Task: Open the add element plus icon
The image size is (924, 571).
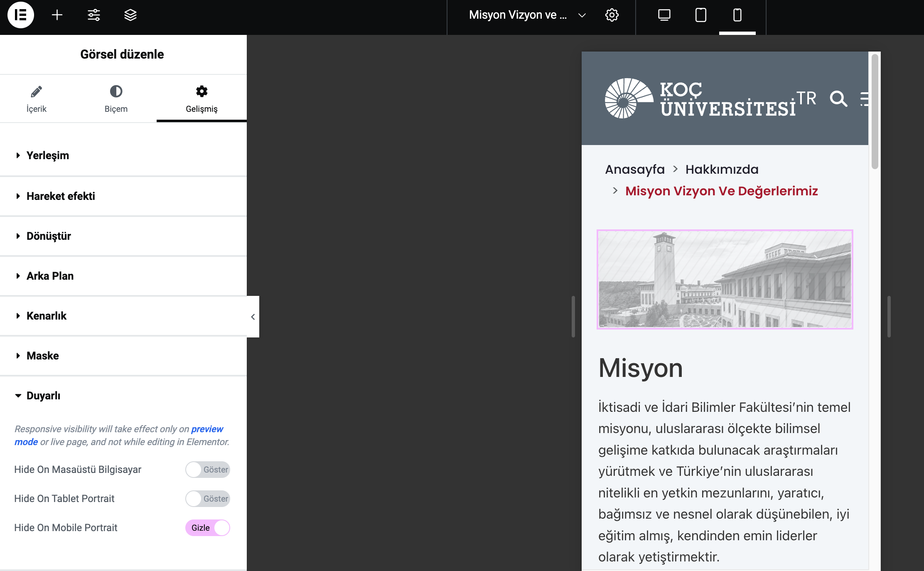Action: (x=57, y=15)
